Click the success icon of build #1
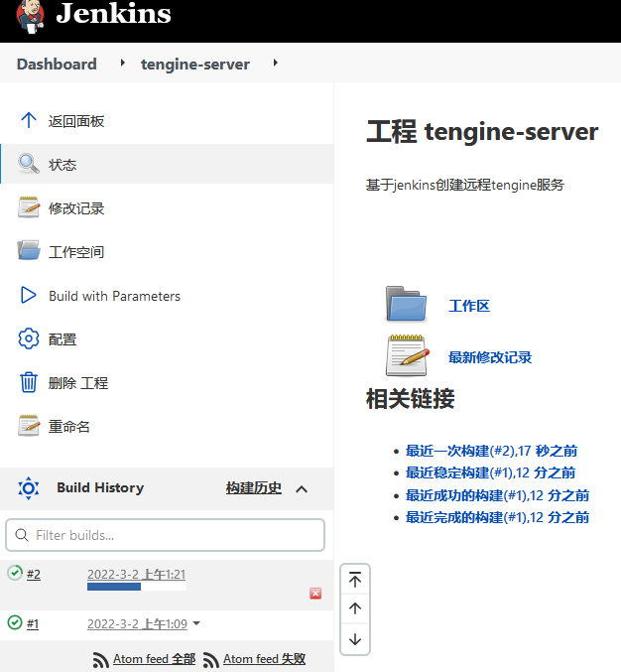The height and width of the screenshot is (672, 621). click(15, 622)
